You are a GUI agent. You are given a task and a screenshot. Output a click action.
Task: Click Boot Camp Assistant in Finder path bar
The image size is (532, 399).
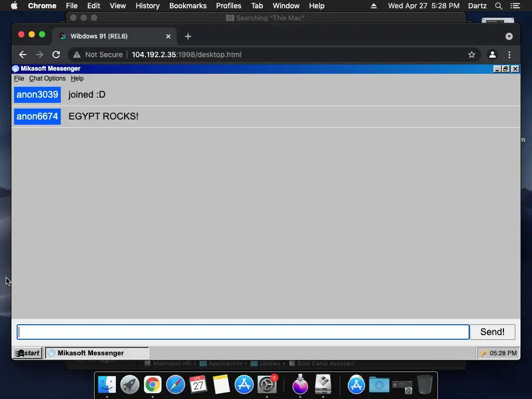pyautogui.click(x=326, y=363)
